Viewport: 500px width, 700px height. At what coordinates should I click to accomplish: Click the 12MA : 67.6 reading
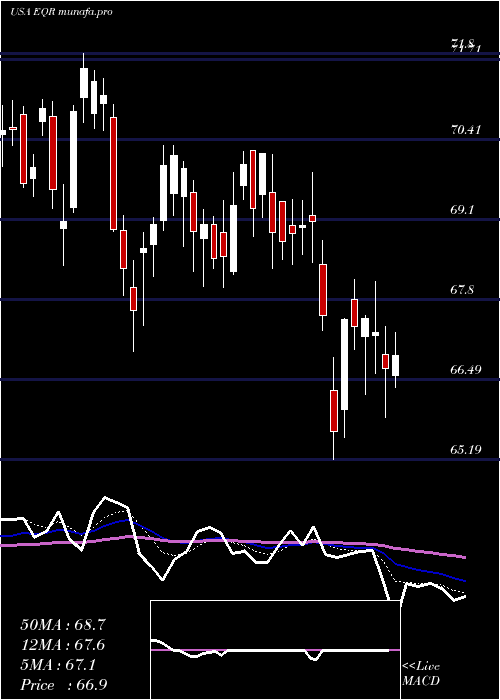click(63, 645)
